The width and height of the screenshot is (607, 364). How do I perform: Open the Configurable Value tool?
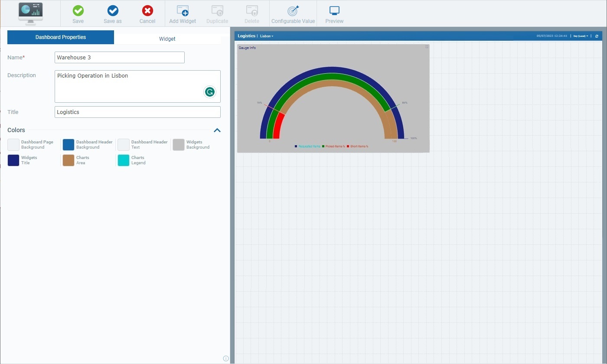(x=293, y=11)
